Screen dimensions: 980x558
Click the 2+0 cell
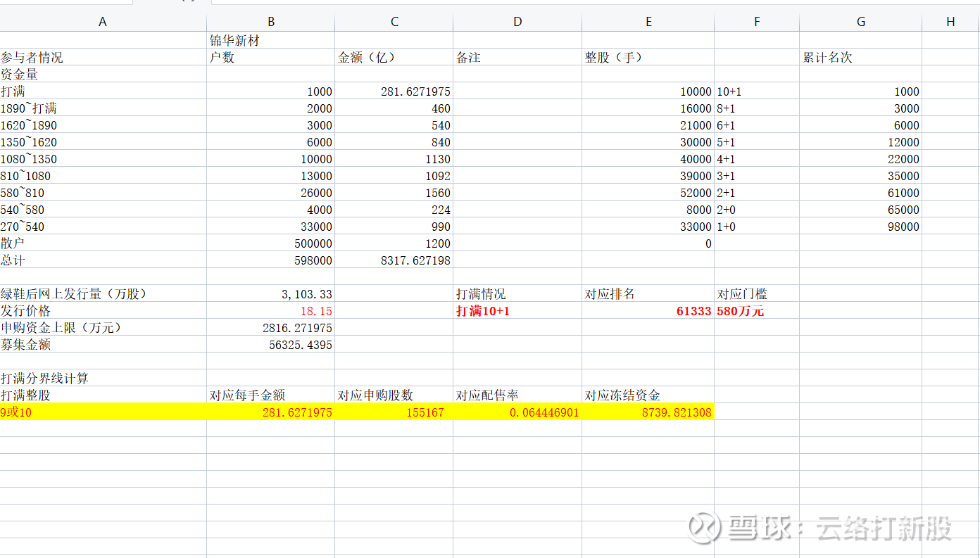click(x=757, y=209)
